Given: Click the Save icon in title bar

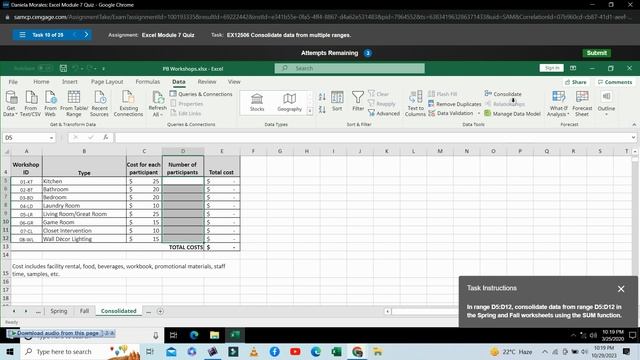Looking at the screenshot, I should coord(63,68).
